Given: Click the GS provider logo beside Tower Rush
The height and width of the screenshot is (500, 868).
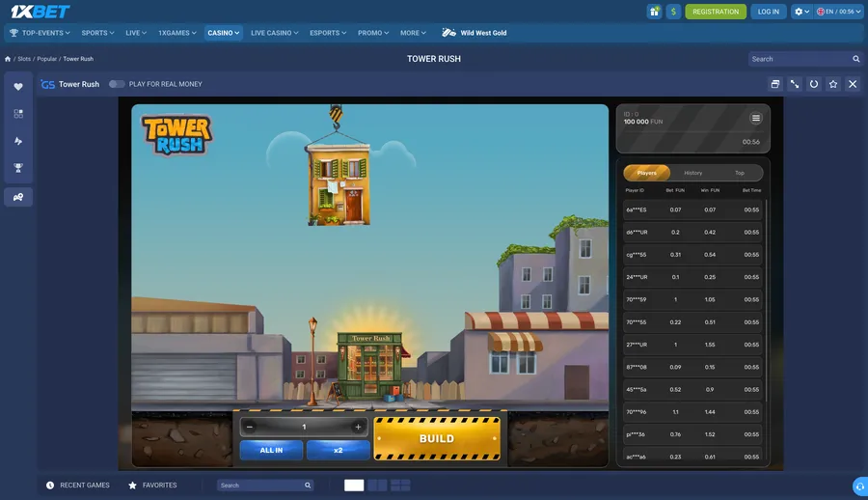Looking at the screenshot, I should pos(47,84).
